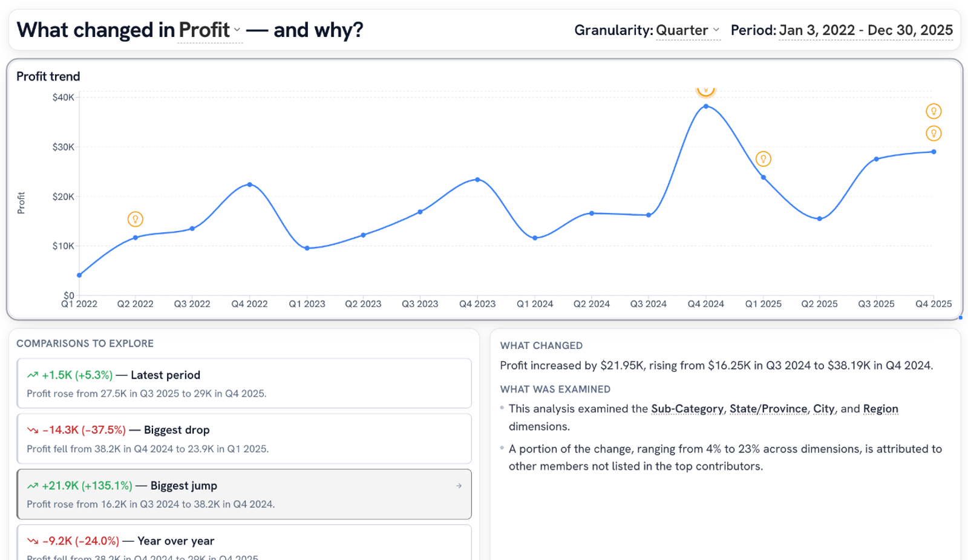
Task: Click the Q3 2025 data point on chart
Action: pos(877,159)
